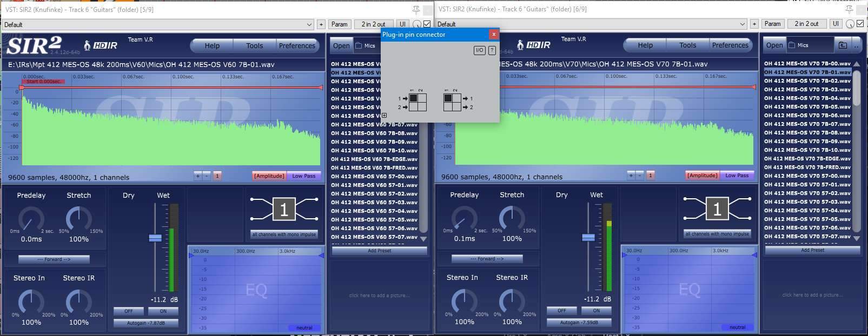Click I/O button in Plug-in pin connector
Image resolution: width=868 pixels, height=336 pixels.
point(479,50)
